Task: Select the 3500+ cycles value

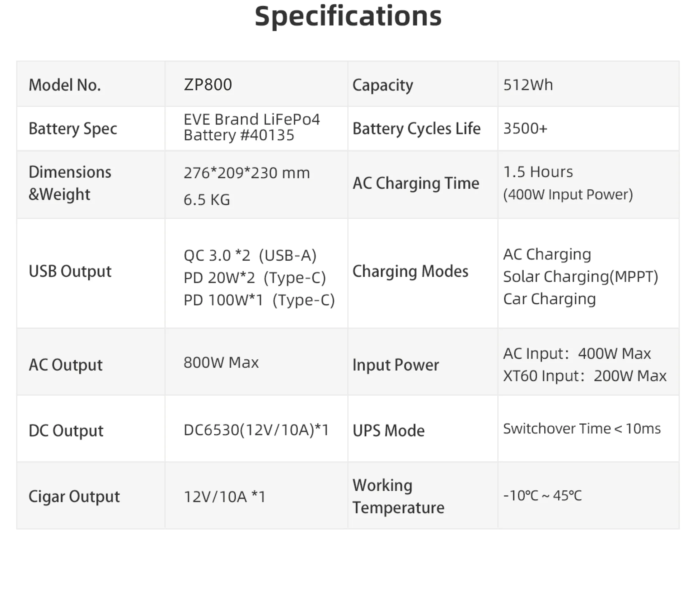Action: (x=525, y=128)
